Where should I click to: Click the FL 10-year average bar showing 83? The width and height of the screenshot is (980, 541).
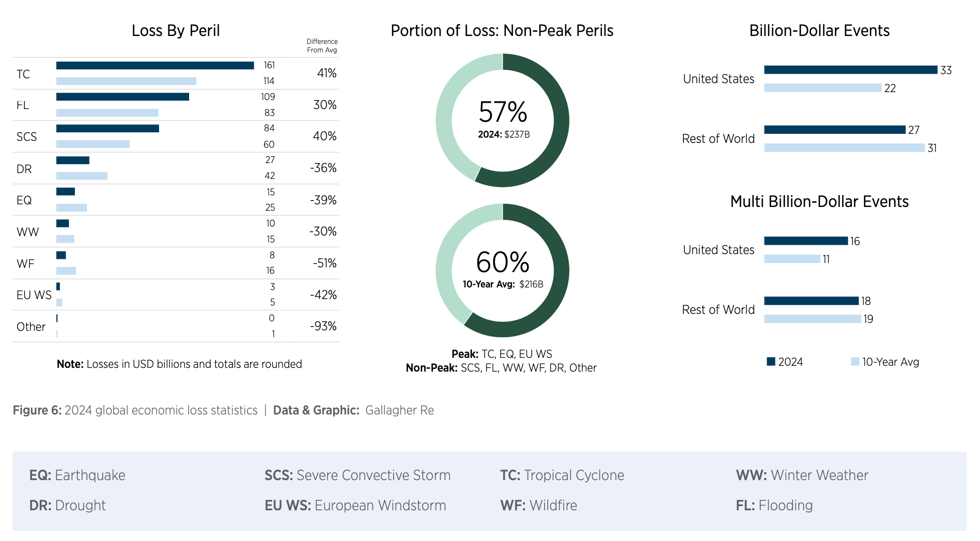pos(107,113)
